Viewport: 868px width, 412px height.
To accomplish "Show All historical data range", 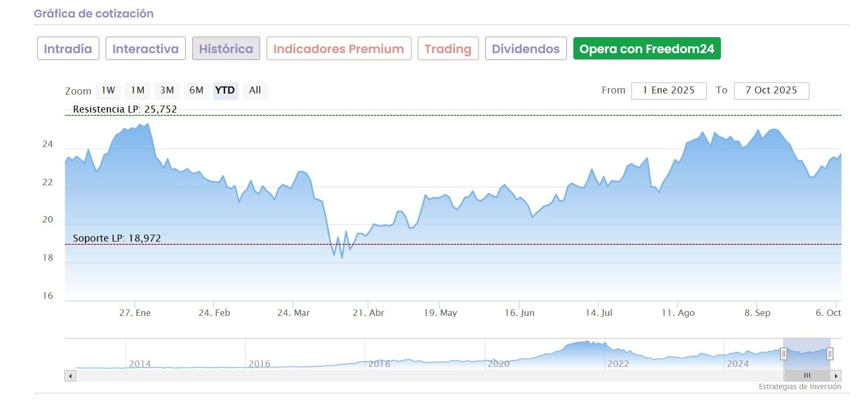I will [x=255, y=91].
